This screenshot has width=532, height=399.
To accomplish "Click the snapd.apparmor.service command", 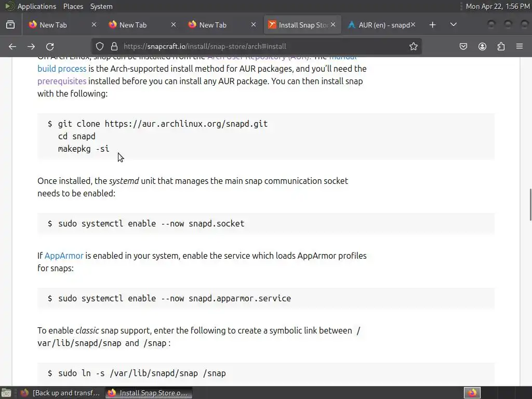I will (x=175, y=299).
